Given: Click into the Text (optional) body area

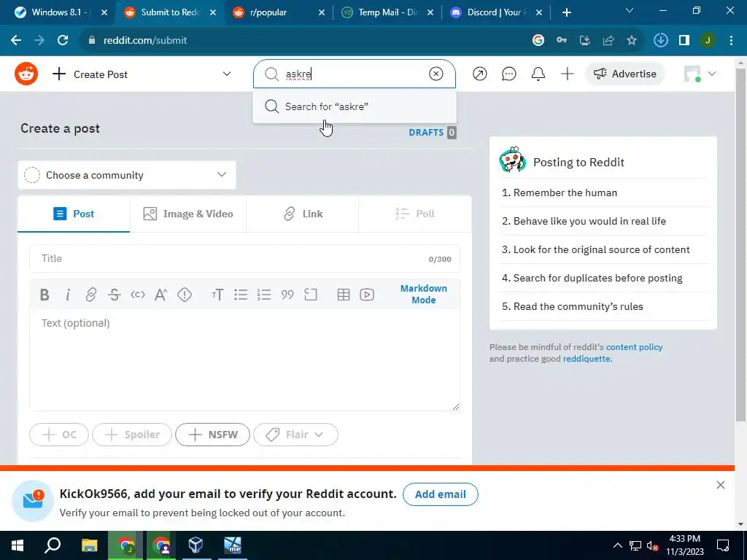Looking at the screenshot, I should [x=244, y=360].
